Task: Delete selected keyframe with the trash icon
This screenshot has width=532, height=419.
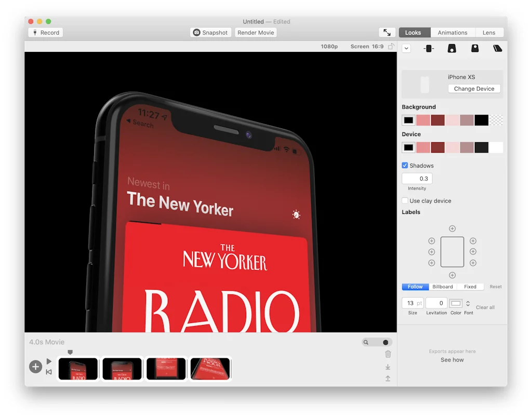Action: coord(388,354)
